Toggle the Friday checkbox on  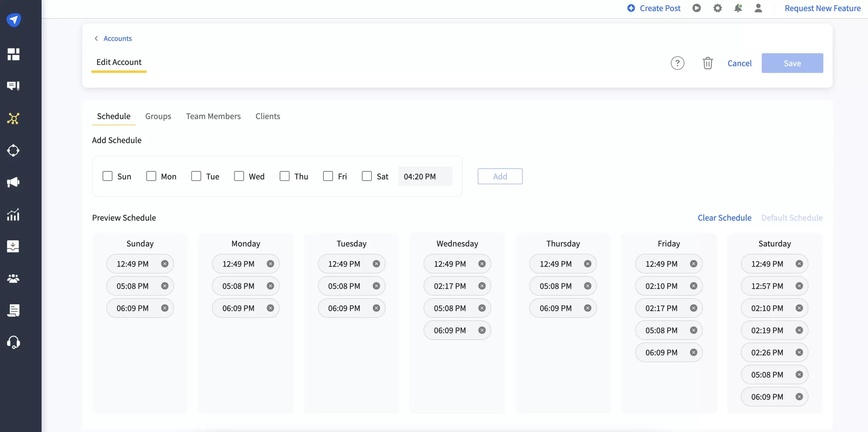pos(327,176)
